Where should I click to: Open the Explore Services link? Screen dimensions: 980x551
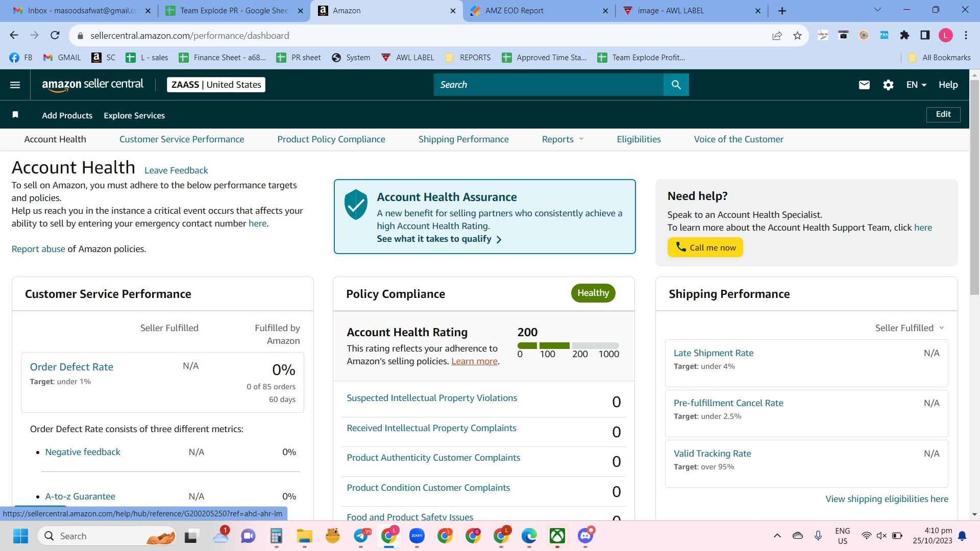pyautogui.click(x=134, y=115)
